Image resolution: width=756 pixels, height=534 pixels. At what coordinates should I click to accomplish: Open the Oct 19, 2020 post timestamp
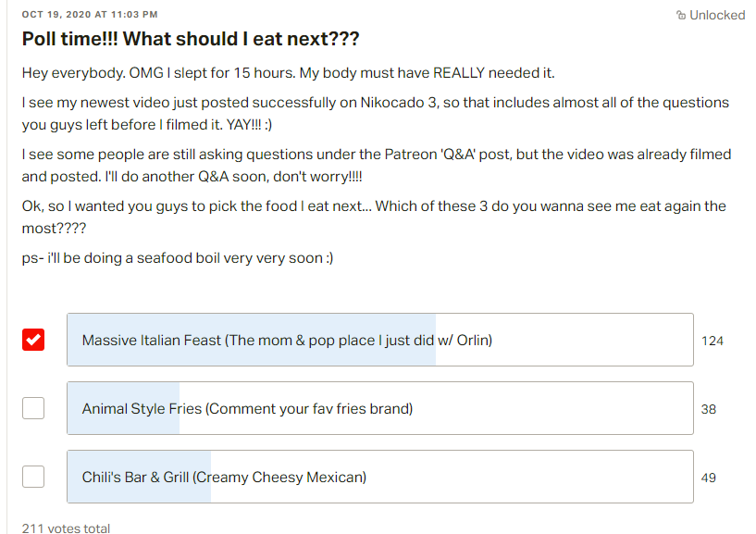[x=90, y=15]
